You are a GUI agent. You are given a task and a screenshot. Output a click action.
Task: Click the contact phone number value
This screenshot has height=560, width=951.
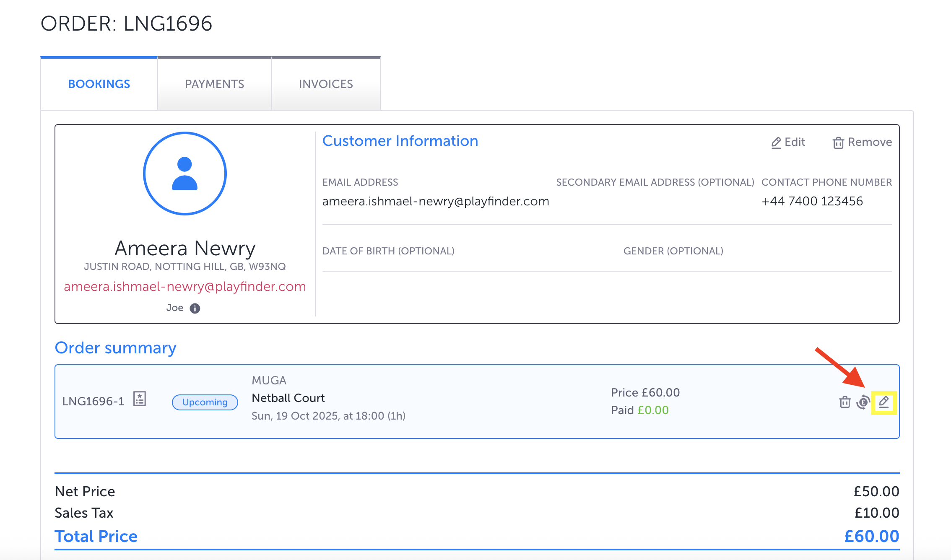click(x=812, y=202)
